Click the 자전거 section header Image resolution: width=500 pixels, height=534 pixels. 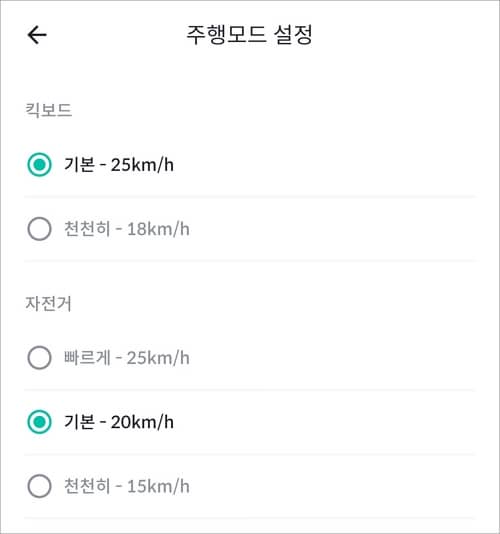(48, 303)
